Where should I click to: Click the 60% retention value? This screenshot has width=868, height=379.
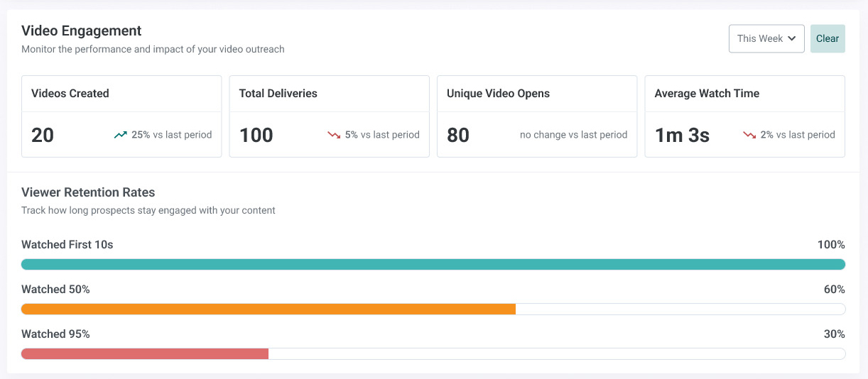pyautogui.click(x=834, y=290)
